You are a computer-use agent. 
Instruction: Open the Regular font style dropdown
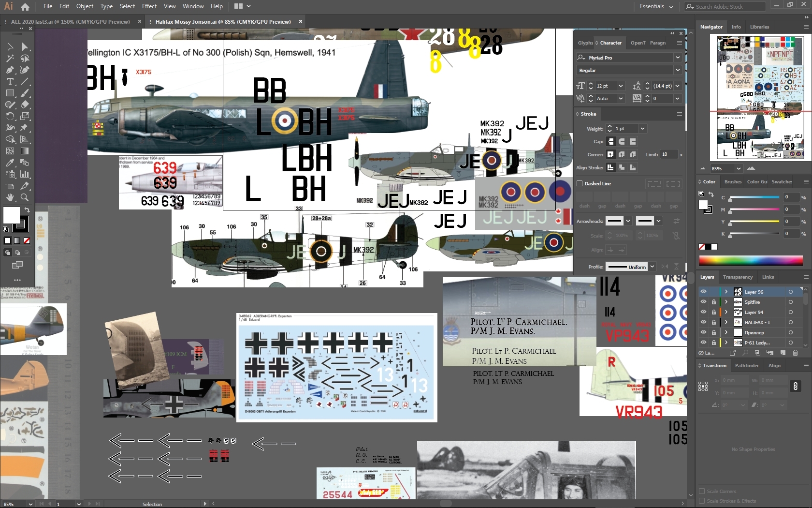coord(678,70)
